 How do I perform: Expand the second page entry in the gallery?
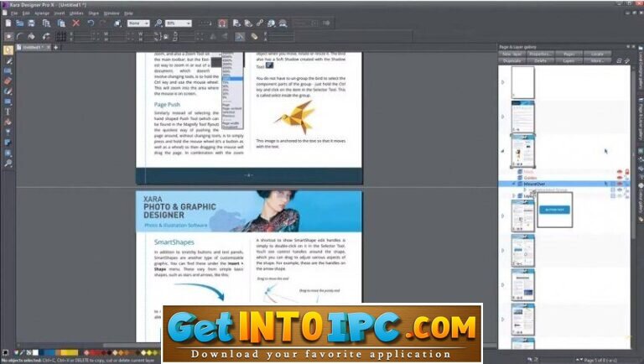pyautogui.click(x=503, y=117)
